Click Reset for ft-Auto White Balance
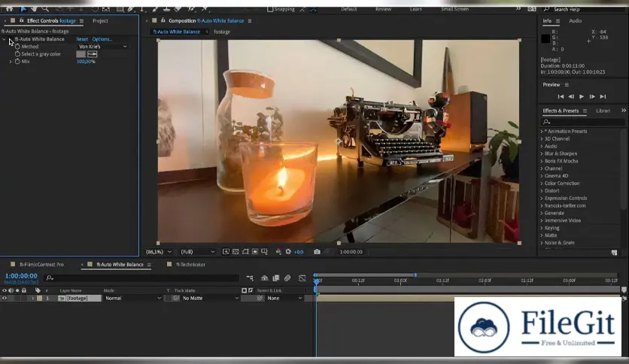 tap(82, 39)
